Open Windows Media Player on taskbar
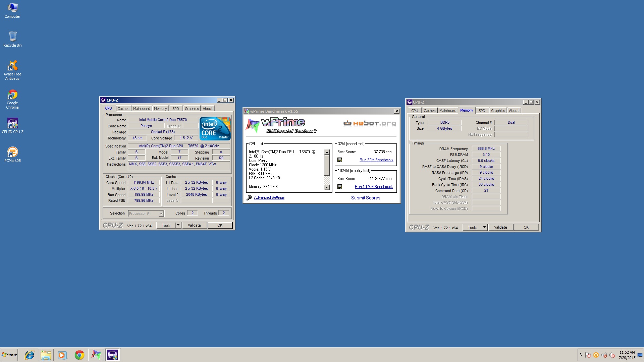This screenshot has width=644, height=362. click(x=62, y=355)
